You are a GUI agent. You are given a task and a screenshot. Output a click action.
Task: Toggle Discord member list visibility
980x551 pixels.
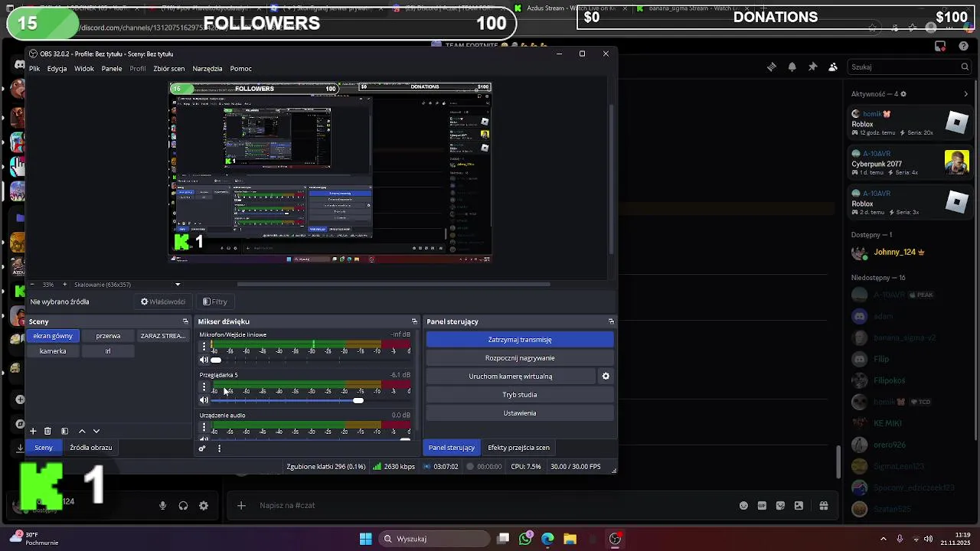[x=833, y=67]
